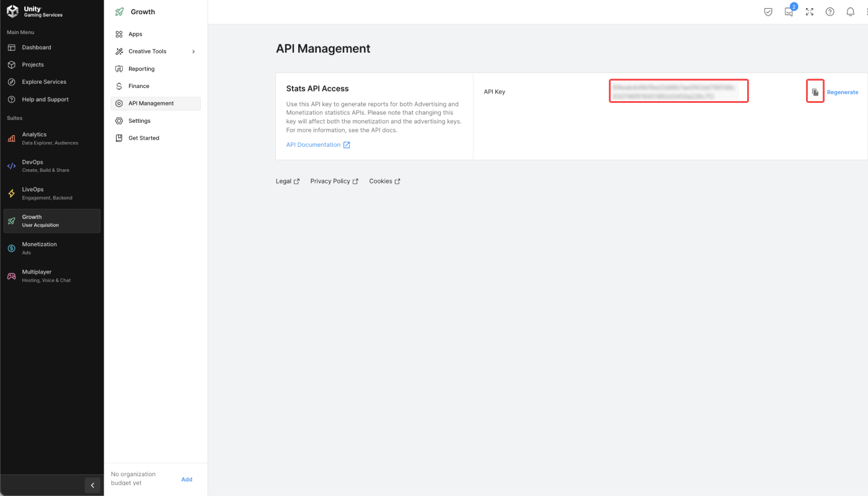Open messages showing 2 unread
The width and height of the screenshot is (868, 496).
(x=789, y=11)
